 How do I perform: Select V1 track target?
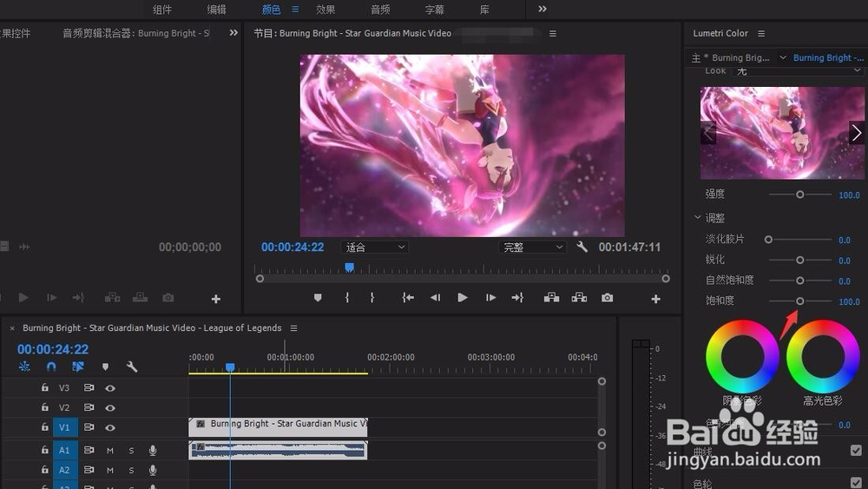pos(64,427)
